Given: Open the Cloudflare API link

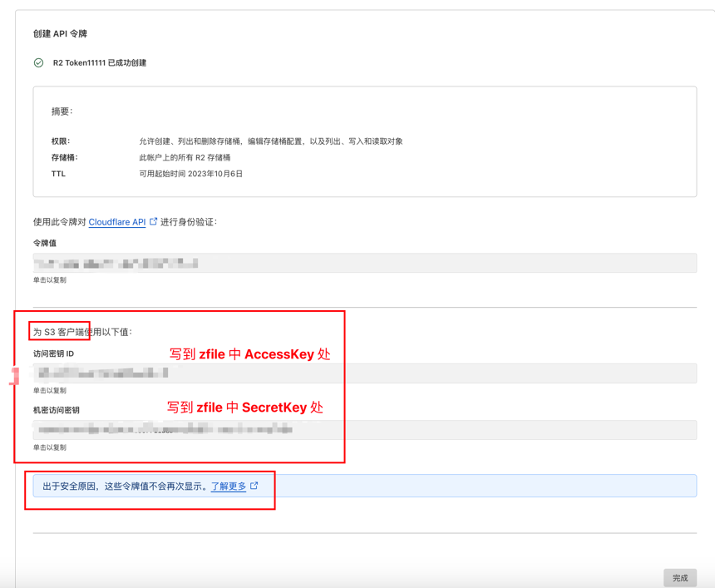Looking at the screenshot, I should (x=116, y=222).
